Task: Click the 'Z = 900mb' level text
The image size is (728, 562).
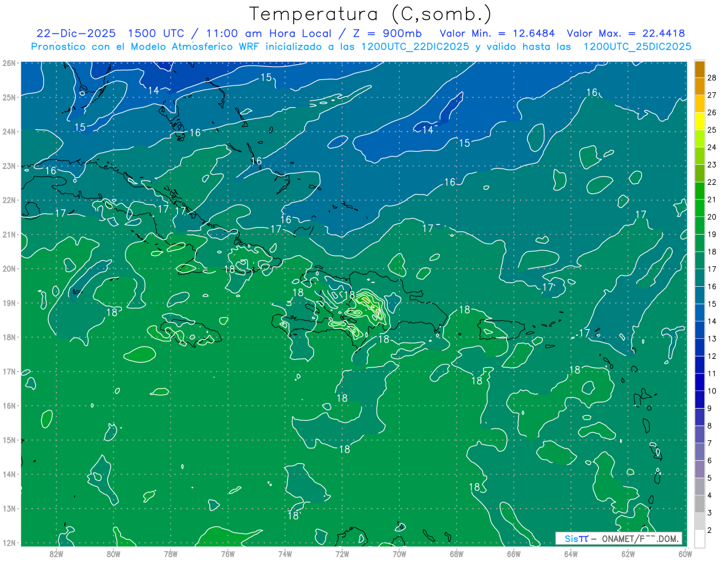Action: point(386,33)
